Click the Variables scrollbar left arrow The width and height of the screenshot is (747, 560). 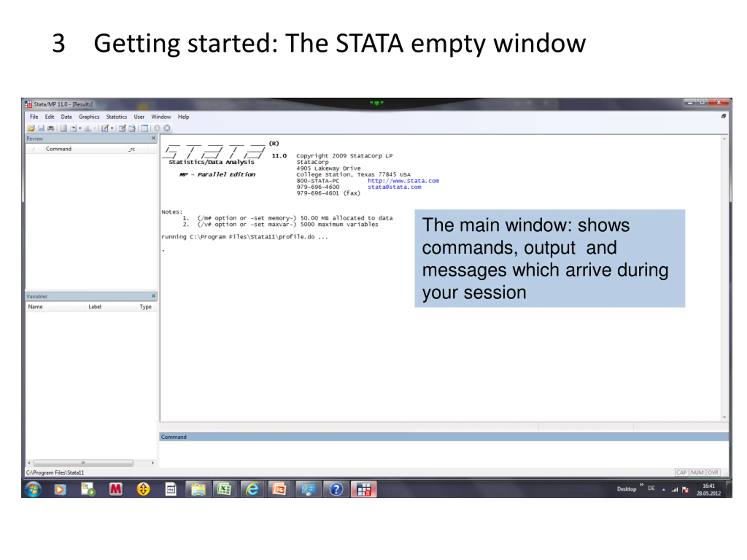(x=29, y=463)
